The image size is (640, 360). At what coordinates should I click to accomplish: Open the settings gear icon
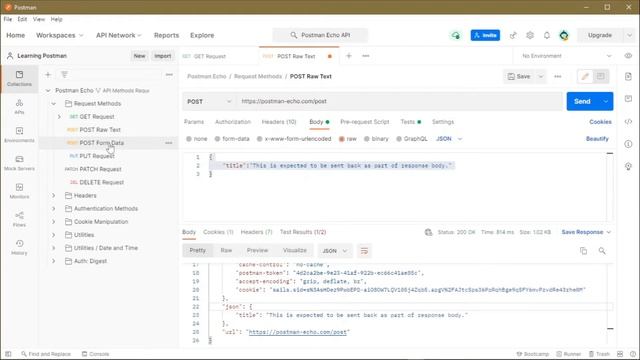pos(530,36)
